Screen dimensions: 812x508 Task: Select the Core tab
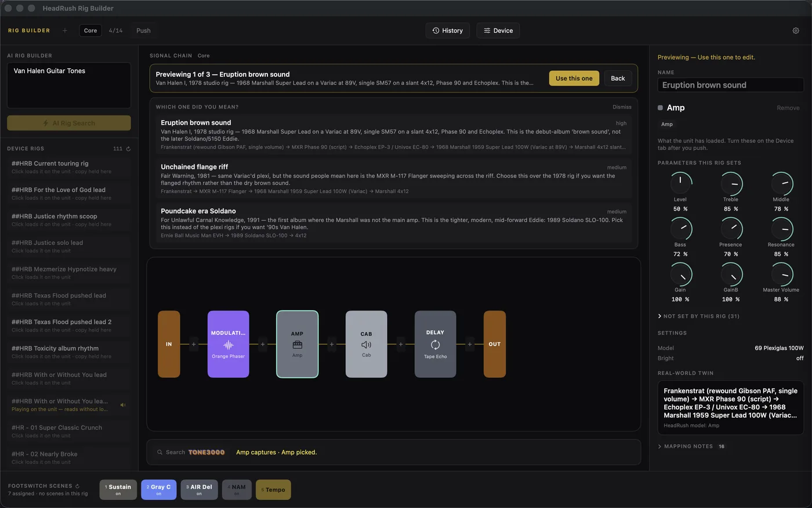point(90,31)
